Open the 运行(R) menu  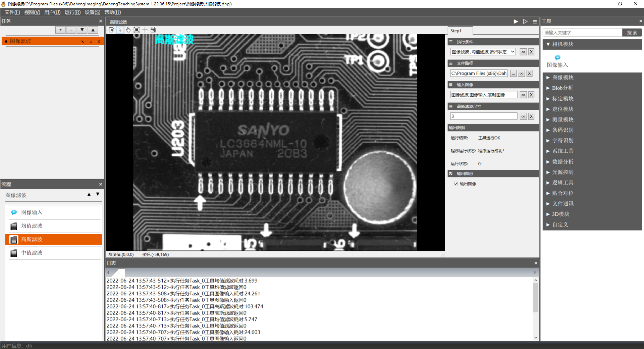click(x=72, y=12)
